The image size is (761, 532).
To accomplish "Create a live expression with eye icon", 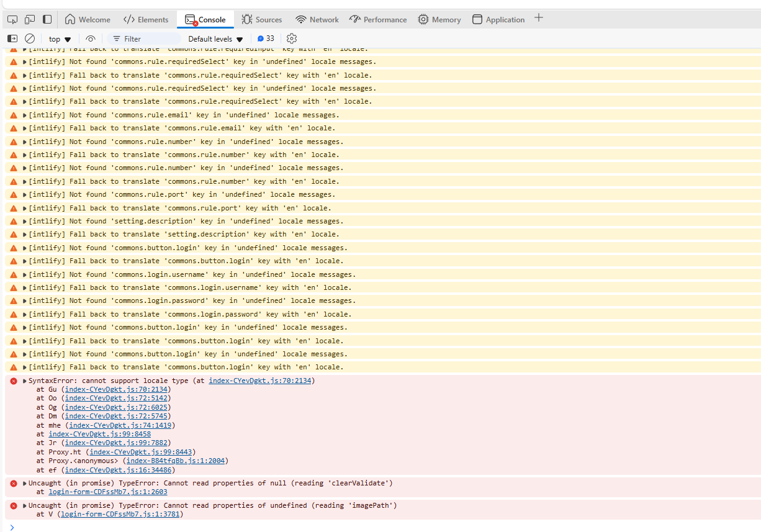I will 91,38.
